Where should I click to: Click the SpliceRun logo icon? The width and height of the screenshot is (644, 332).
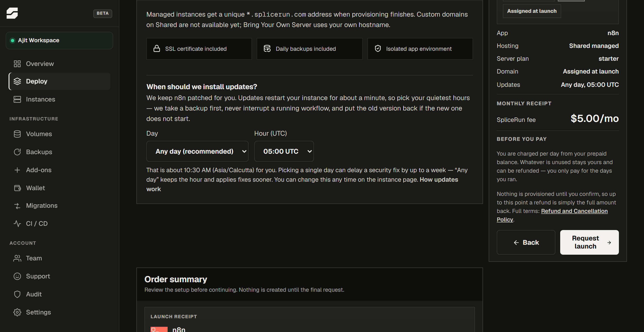tap(12, 13)
